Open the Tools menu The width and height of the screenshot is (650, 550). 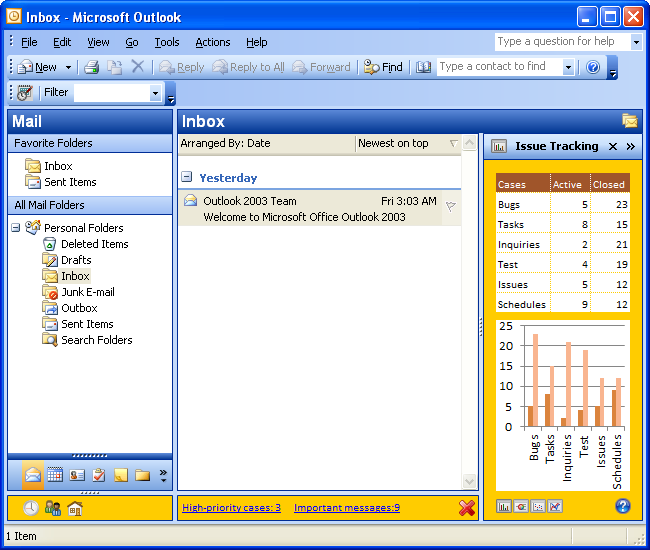(x=167, y=42)
